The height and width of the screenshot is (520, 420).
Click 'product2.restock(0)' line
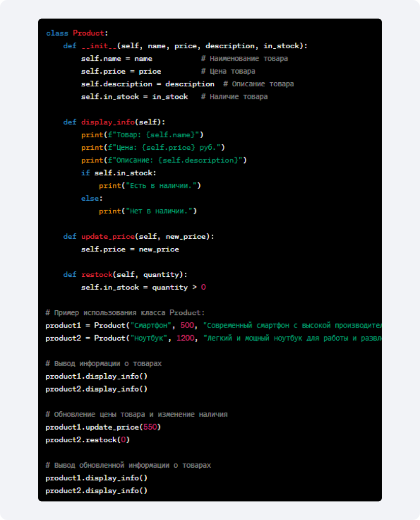pos(87,440)
